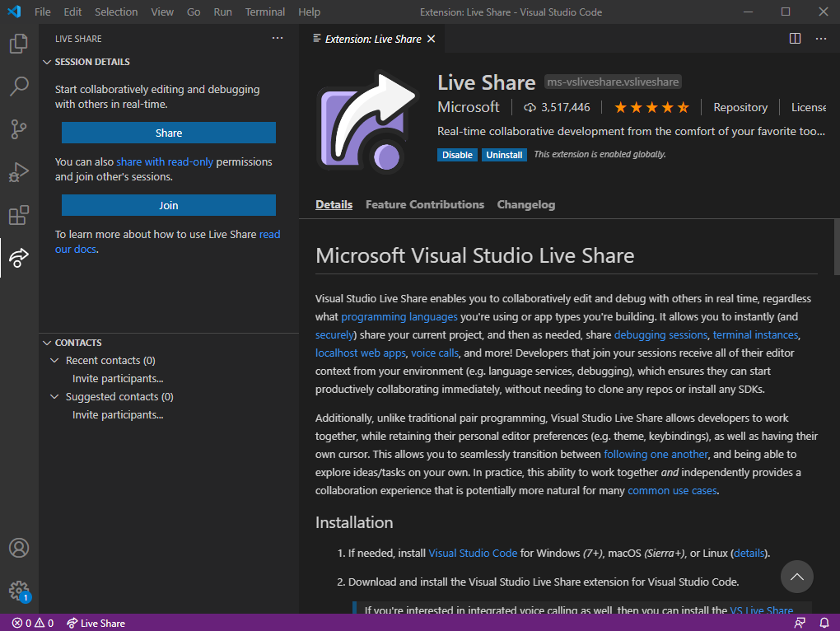Open the notifications bell in status bar

pos(823,623)
